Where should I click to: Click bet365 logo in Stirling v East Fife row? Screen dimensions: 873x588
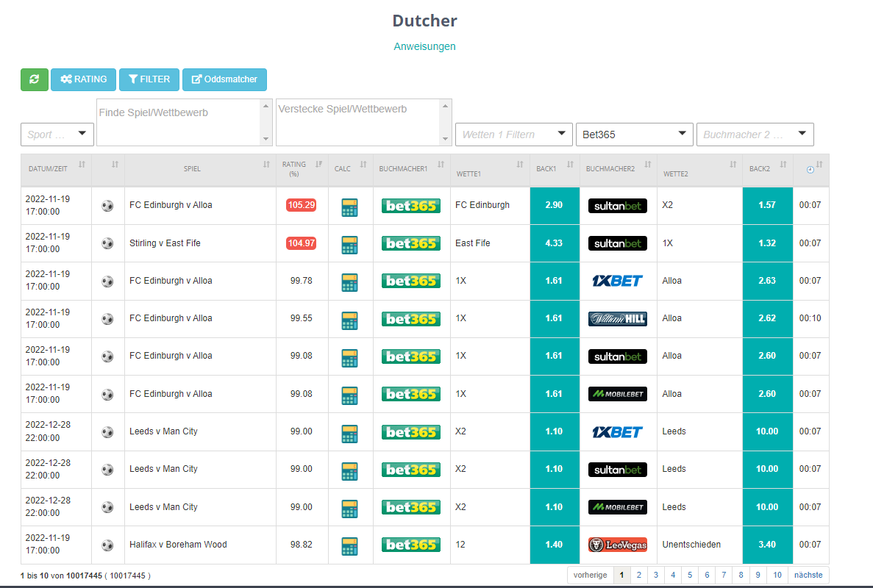tap(411, 244)
